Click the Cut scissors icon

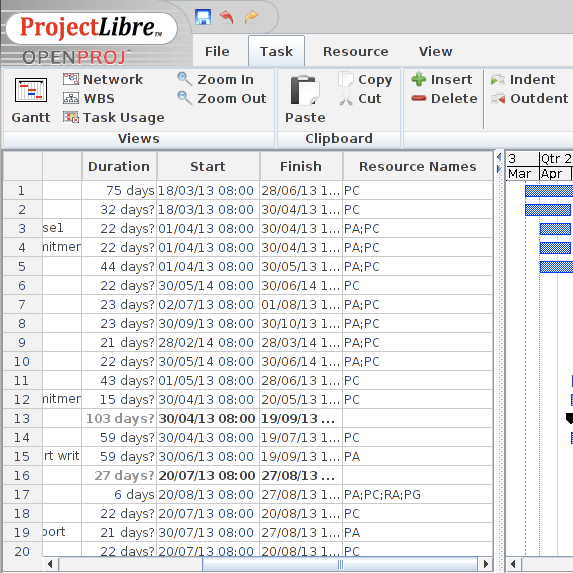point(346,98)
